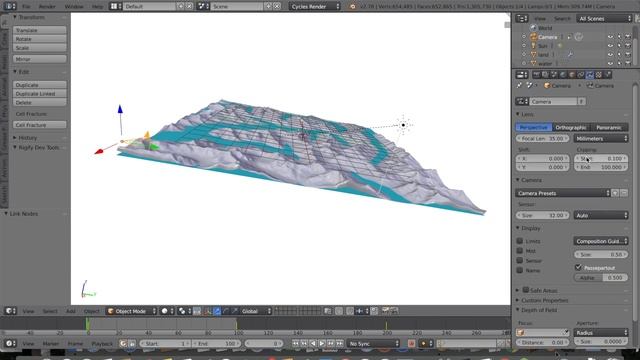Open the Cycles Render engine dropdown

[315, 6]
